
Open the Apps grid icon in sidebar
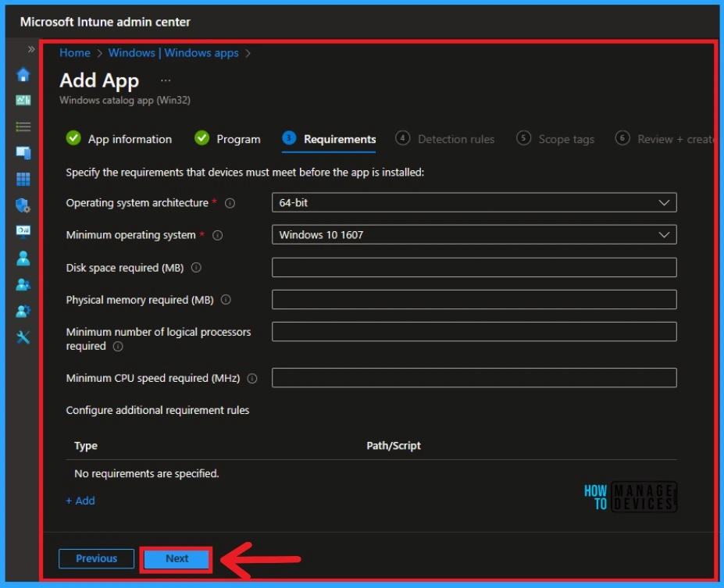[23, 179]
